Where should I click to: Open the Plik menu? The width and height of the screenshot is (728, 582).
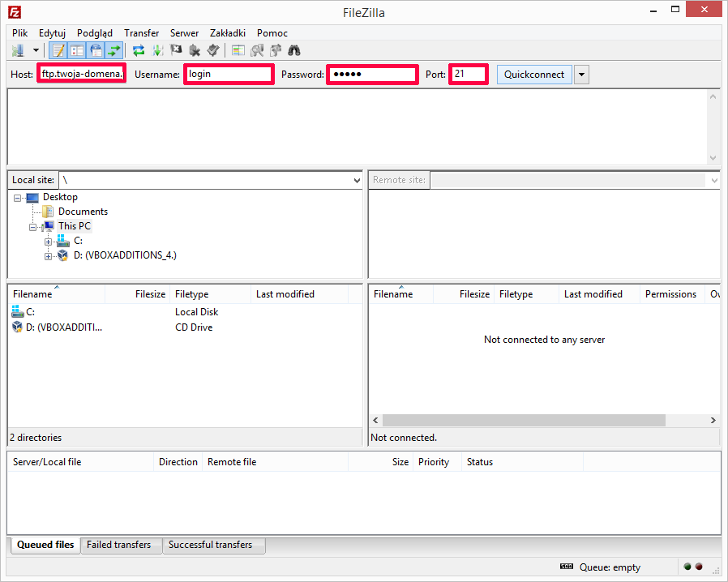point(20,33)
